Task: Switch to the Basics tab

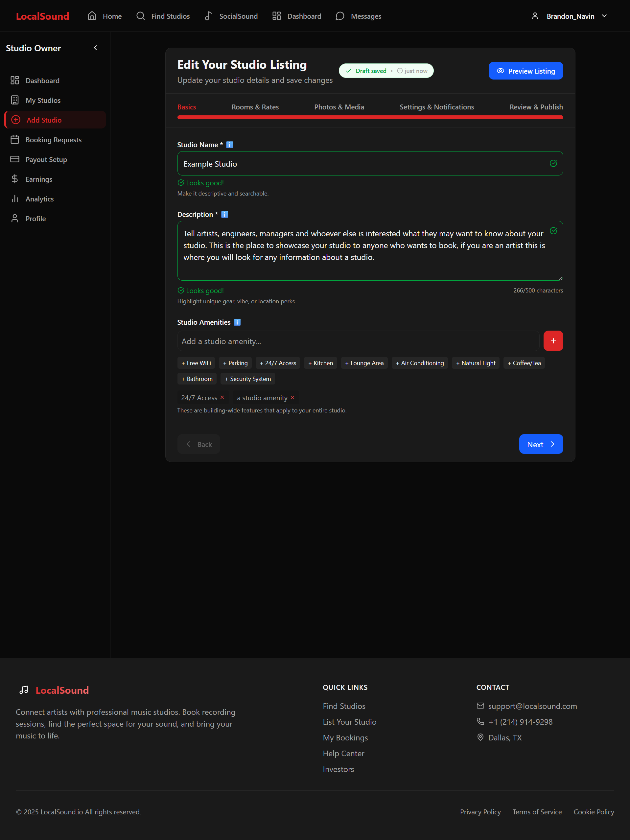Action: [x=186, y=107]
